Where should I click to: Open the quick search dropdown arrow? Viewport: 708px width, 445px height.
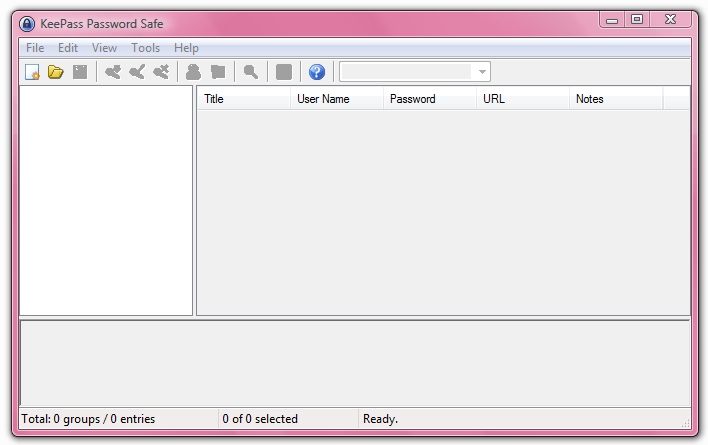pos(482,72)
